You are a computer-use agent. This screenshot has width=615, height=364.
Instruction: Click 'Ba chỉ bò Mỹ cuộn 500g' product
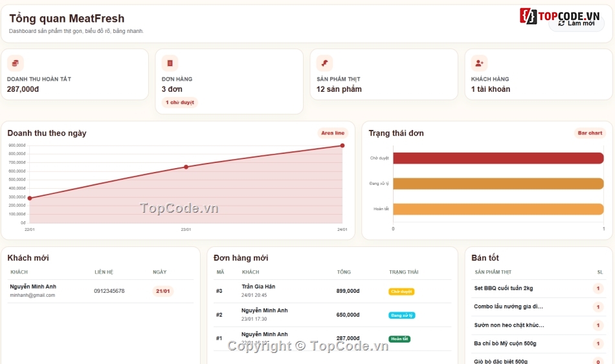pyautogui.click(x=505, y=343)
